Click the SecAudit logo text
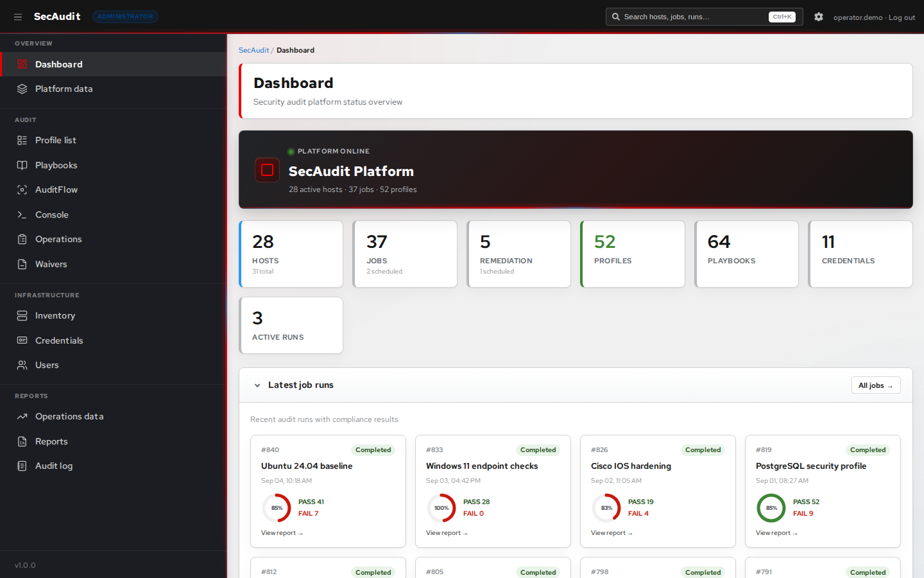Image resolution: width=924 pixels, height=578 pixels. (x=57, y=17)
